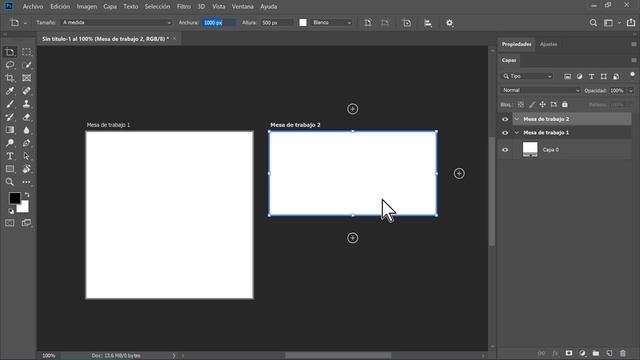The height and width of the screenshot is (360, 640).
Task: Select the Healing Brush tool
Action: click(x=27, y=91)
